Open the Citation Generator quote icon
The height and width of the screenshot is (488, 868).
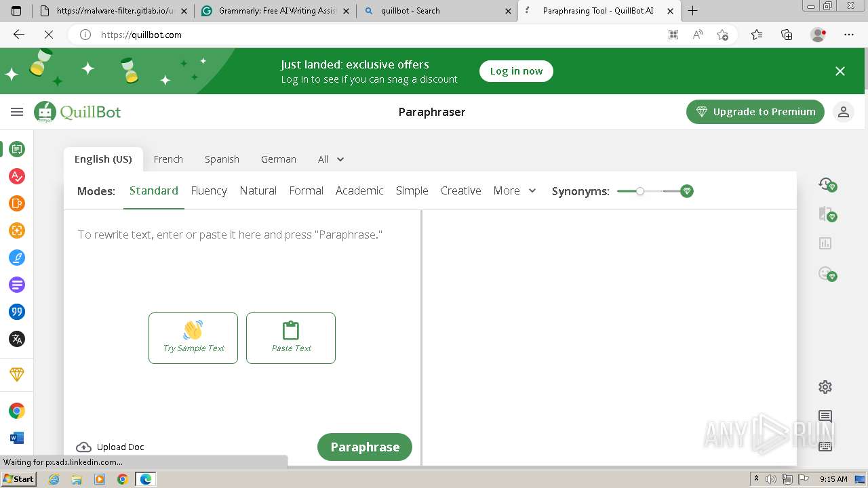tap(17, 312)
